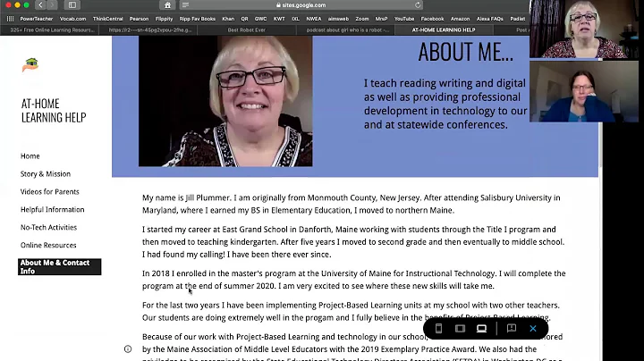
Task: Select About Me & Contact Info page
Action: tap(60, 266)
